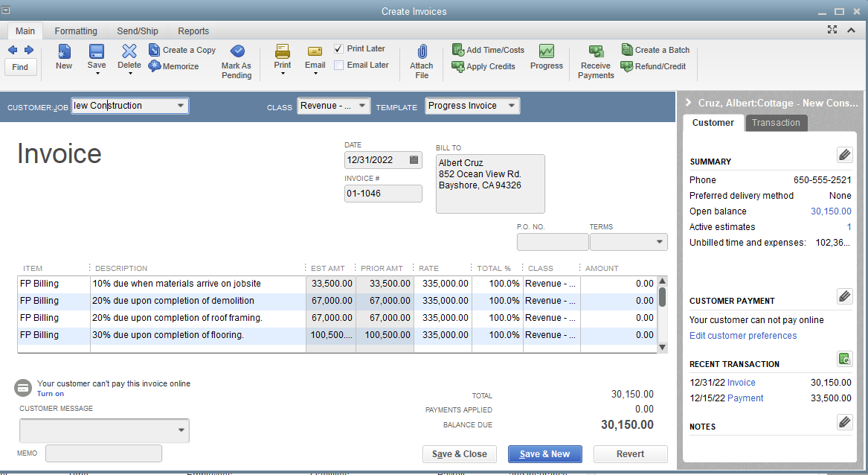Image resolution: width=868 pixels, height=475 pixels.
Task: Expand the Template dropdown showing Progress Invoice
Action: coord(511,106)
